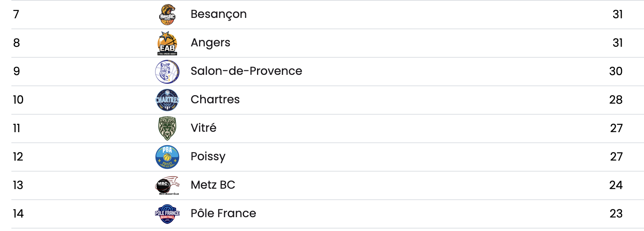Click Metz BC's points value 24
The image size is (644, 231).
point(616,185)
